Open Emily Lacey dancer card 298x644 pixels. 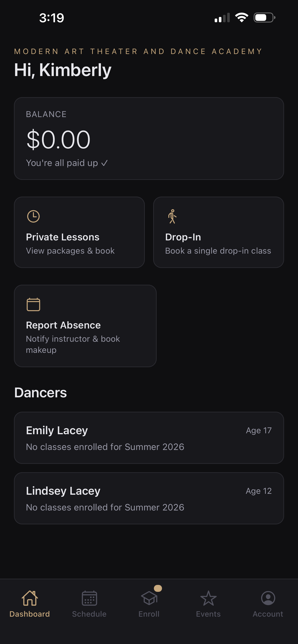tap(149, 438)
